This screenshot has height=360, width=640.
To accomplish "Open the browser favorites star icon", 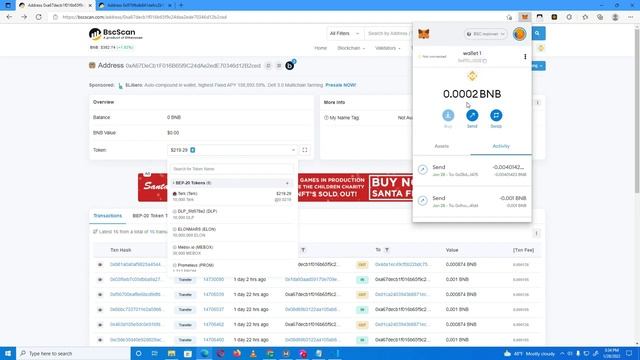I will click(585, 17).
